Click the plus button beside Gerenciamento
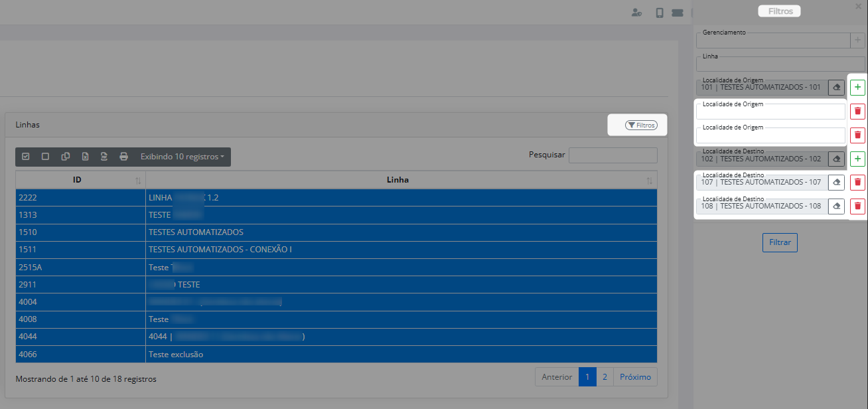868x409 pixels. click(857, 41)
